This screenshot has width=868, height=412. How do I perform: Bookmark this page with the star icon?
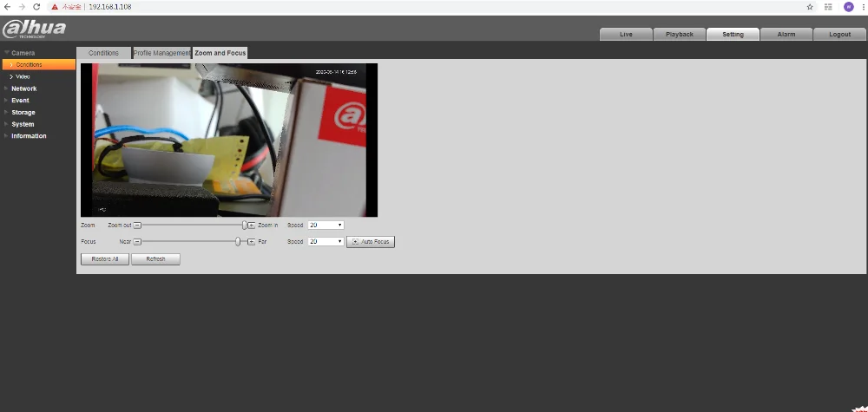[810, 7]
